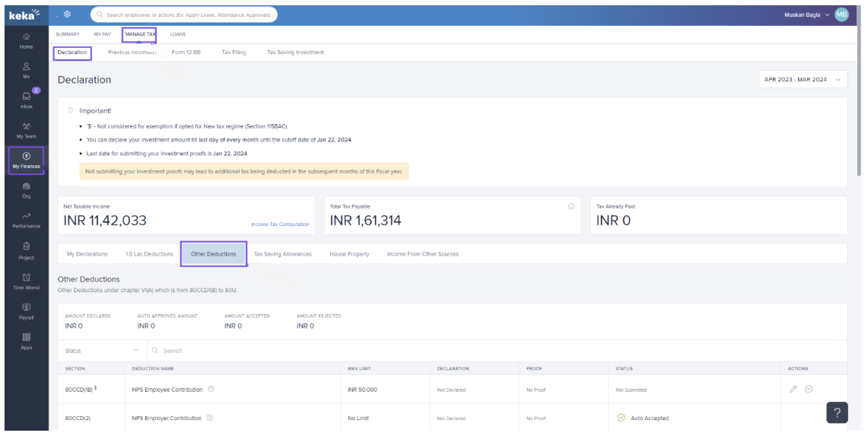Open the Inbox icon with notification badge
868x436 pixels.
27,97
